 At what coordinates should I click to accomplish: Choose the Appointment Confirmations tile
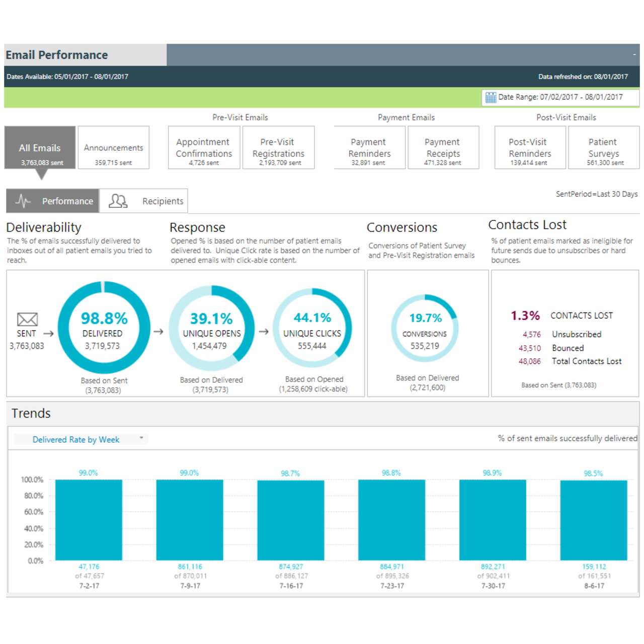click(x=204, y=148)
